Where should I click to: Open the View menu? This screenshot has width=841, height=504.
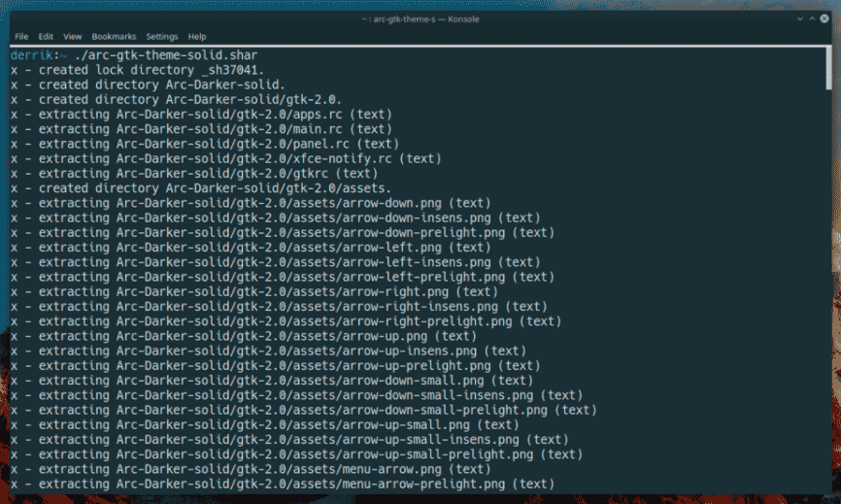pyautogui.click(x=73, y=36)
